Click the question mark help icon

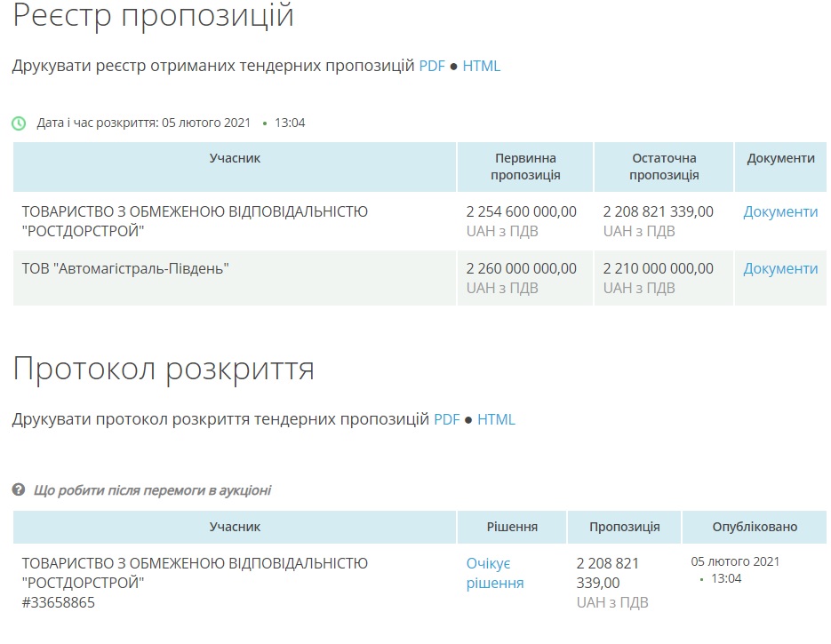19,490
